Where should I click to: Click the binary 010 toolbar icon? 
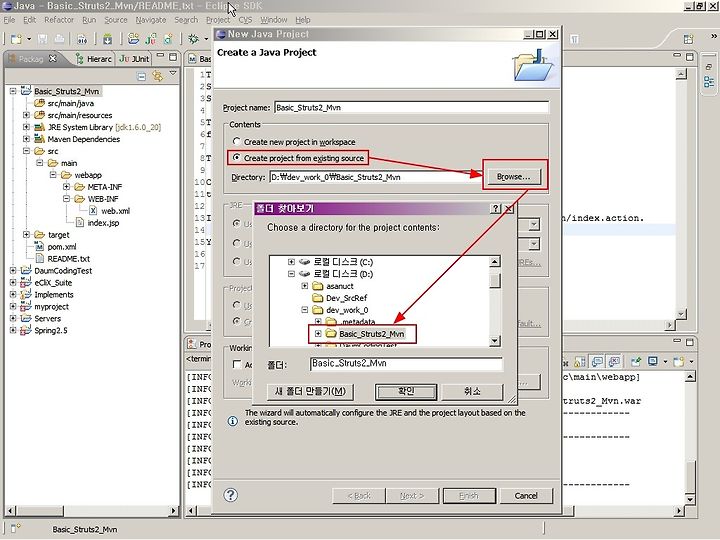pyautogui.click(x=82, y=39)
